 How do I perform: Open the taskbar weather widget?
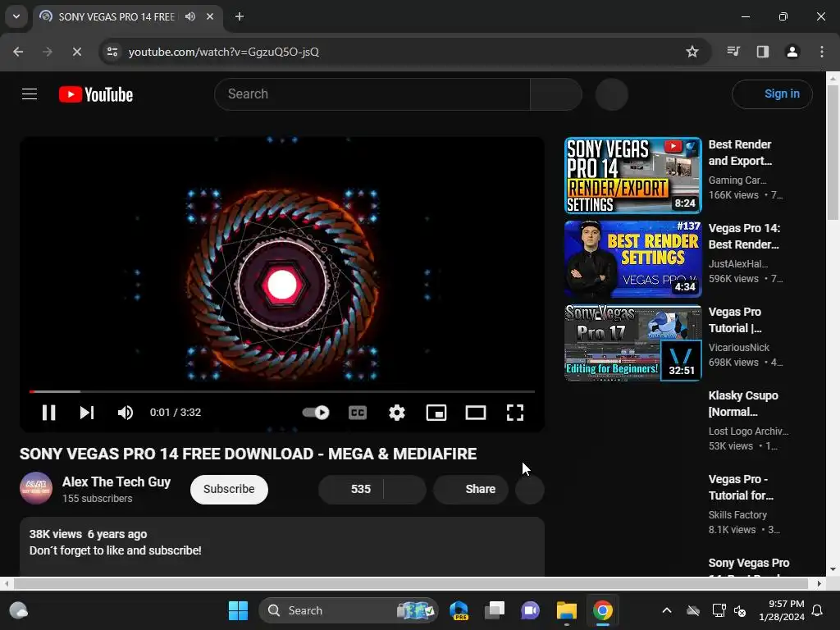(19, 610)
